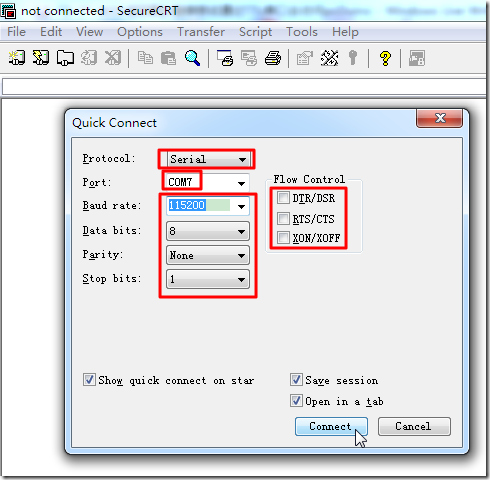
Task: Open the Data bits dropdown
Action: [208, 231]
